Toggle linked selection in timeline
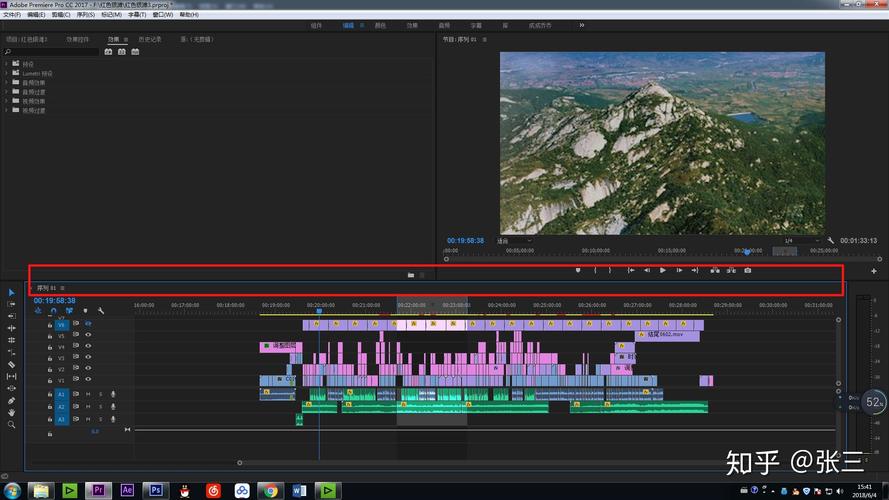Screen dimensions: 889x500 click(69, 311)
